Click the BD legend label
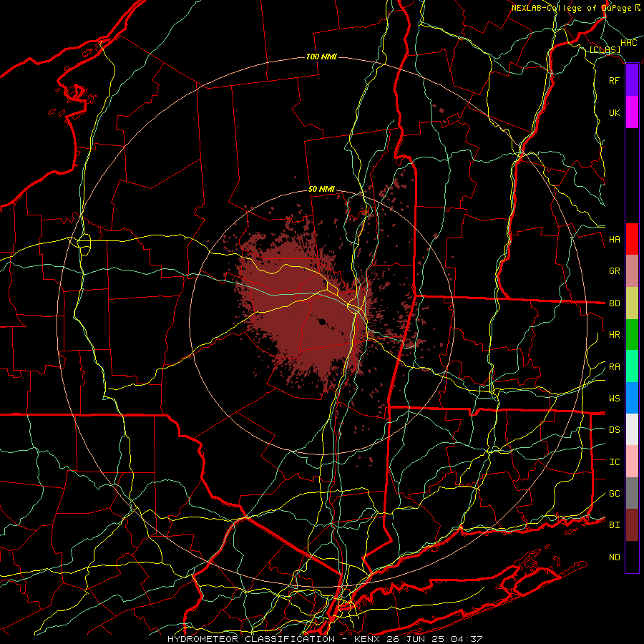Image resolution: width=644 pixels, height=644 pixels. 614,303
